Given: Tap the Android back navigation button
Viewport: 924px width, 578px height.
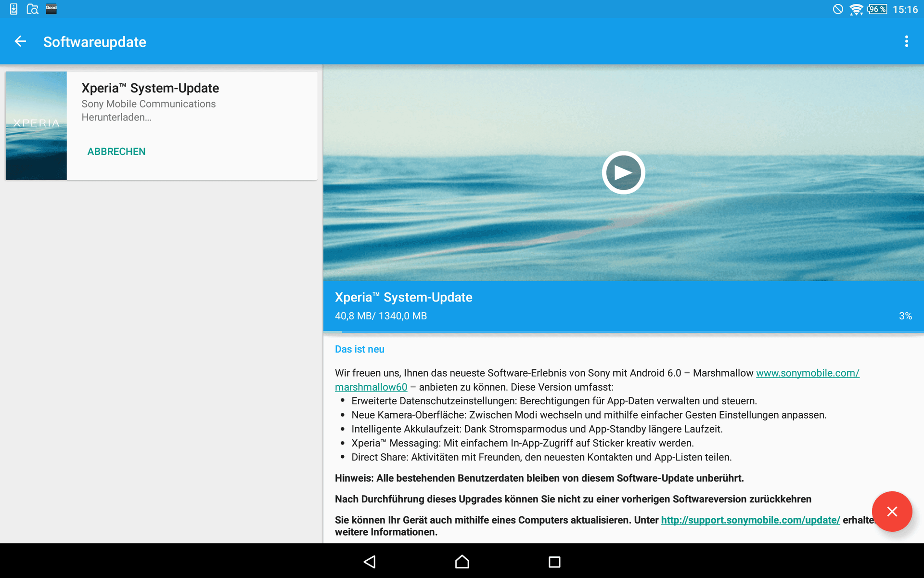Looking at the screenshot, I should pos(370,562).
